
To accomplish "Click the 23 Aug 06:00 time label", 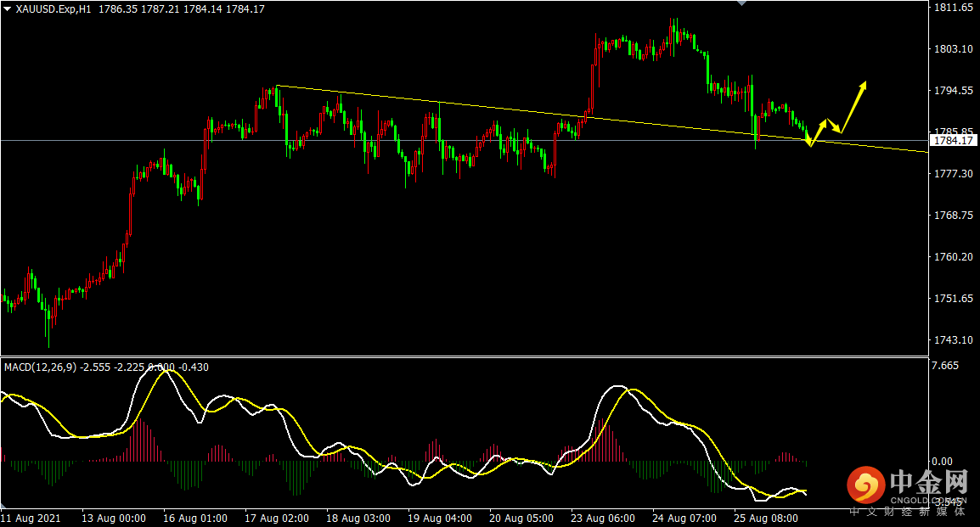I will coord(602,519).
